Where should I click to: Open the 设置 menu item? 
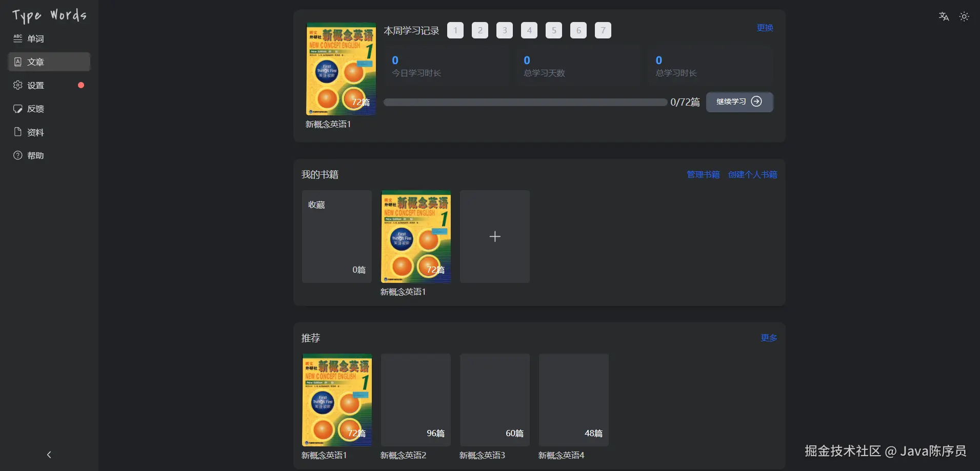49,85
